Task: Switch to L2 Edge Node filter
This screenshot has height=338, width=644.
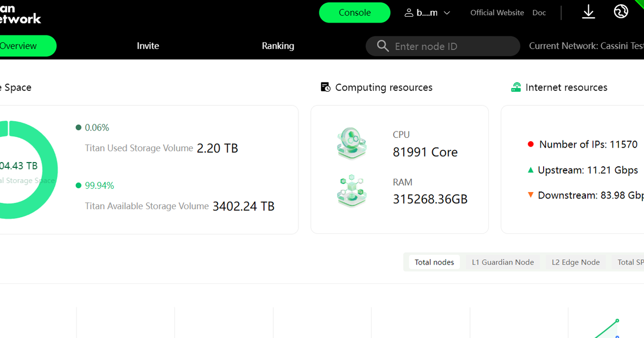Action: click(x=576, y=262)
